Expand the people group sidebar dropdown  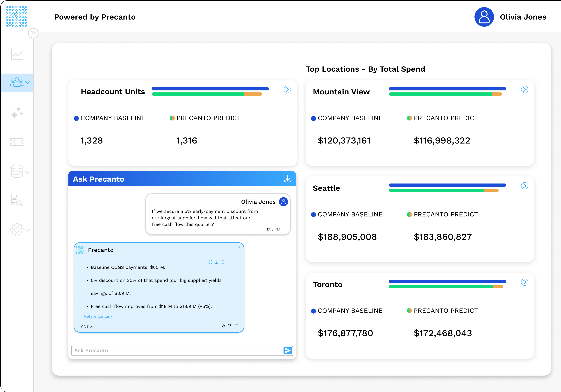[27, 82]
